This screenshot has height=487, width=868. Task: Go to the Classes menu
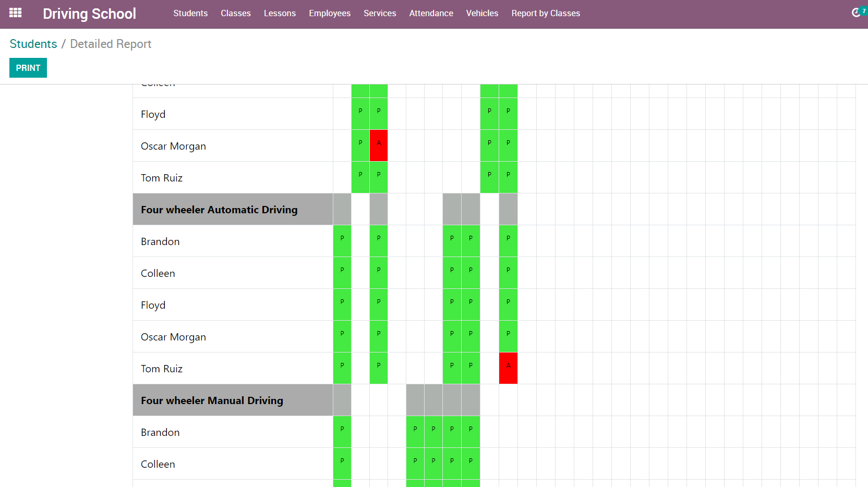[235, 14]
